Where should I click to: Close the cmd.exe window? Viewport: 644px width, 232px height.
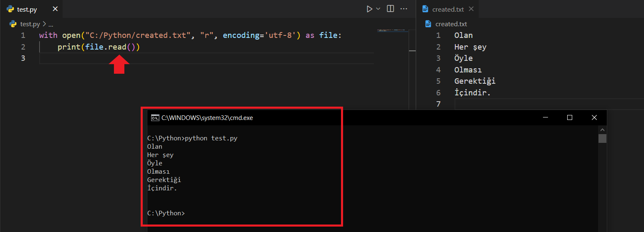click(x=594, y=118)
